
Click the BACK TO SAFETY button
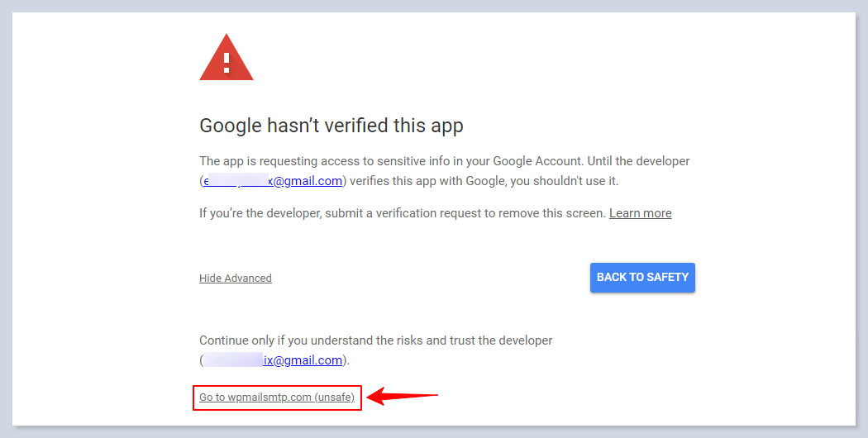[x=642, y=278]
